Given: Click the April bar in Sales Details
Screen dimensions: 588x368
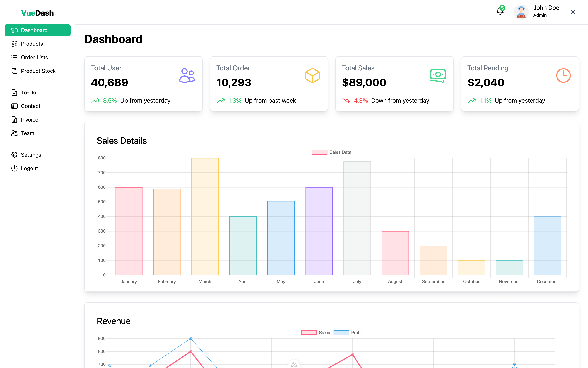Looking at the screenshot, I should (x=243, y=246).
